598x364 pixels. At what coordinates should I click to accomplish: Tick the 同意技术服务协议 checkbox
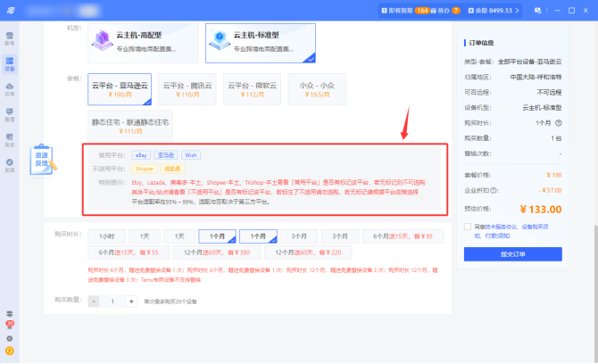click(x=468, y=227)
